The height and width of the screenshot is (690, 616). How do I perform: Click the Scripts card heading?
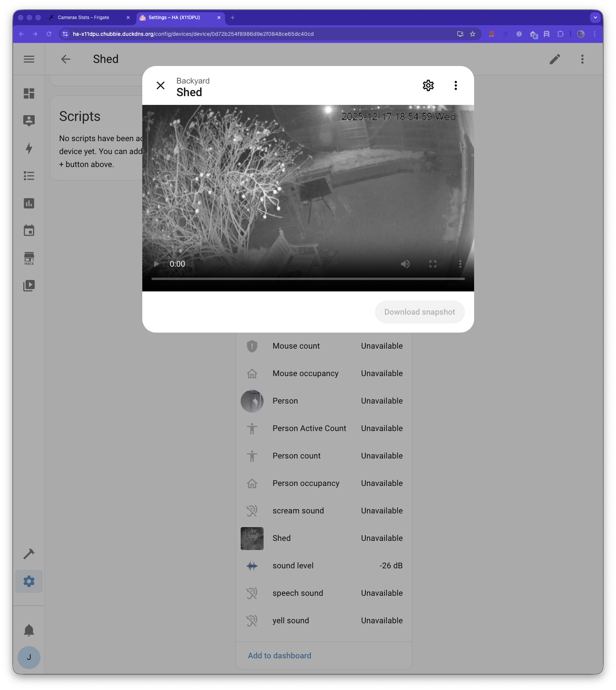coord(80,116)
